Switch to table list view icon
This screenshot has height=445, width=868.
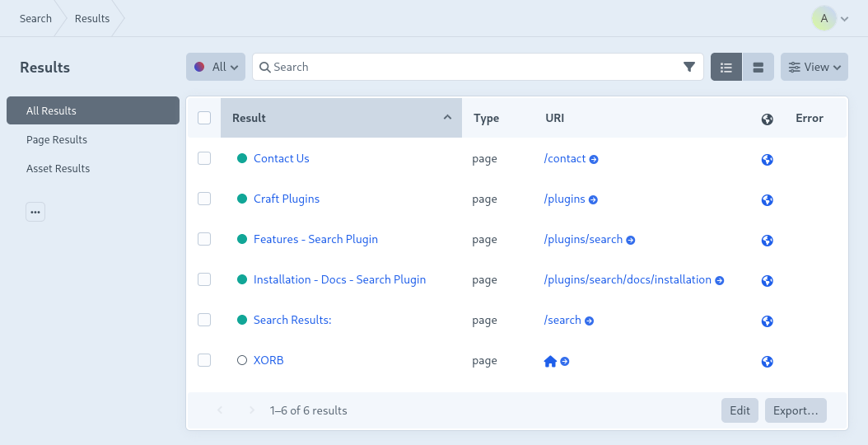726,67
